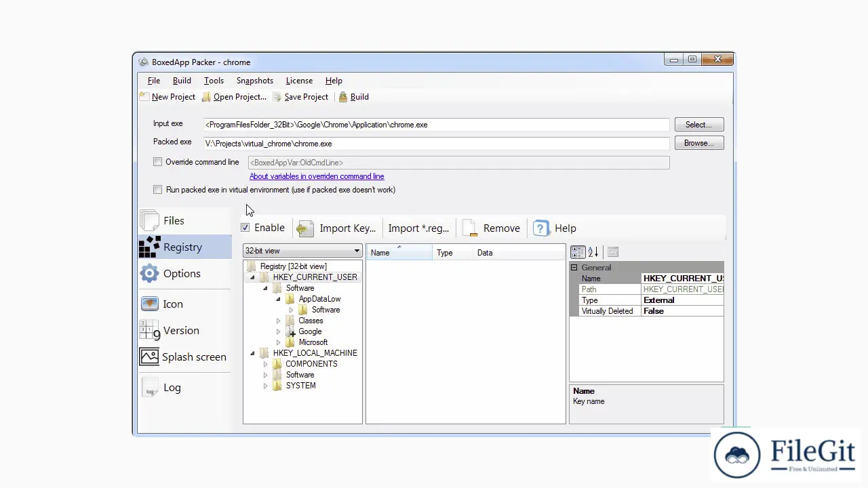Collapse the General property category
The image size is (868, 488).
tap(574, 268)
